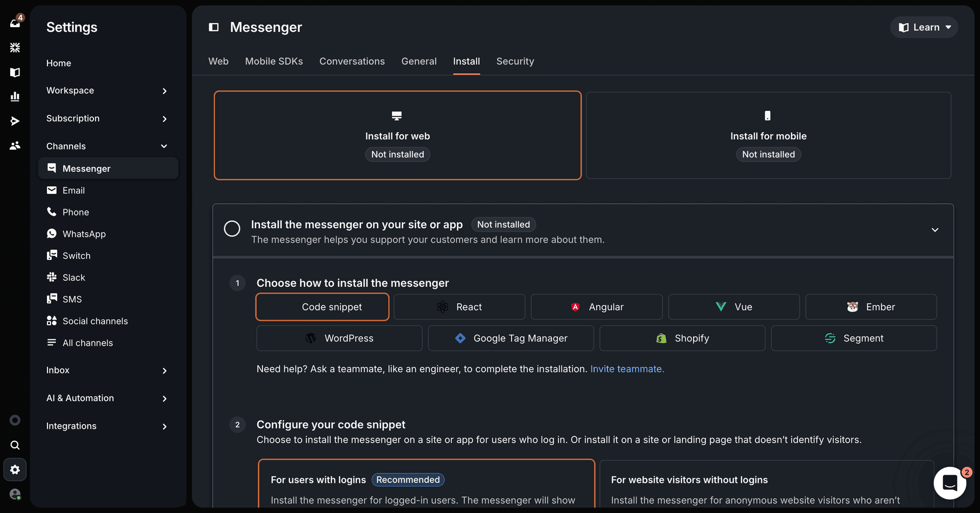Open Reports via the bar chart icon
980x513 pixels.
coord(15,96)
